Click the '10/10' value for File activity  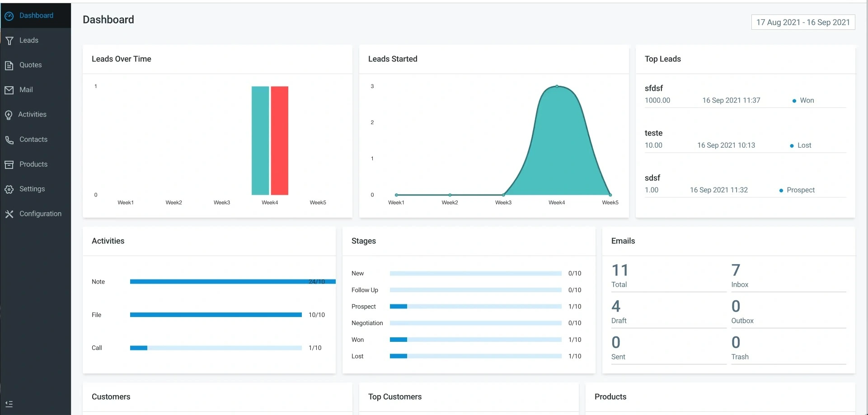click(317, 315)
